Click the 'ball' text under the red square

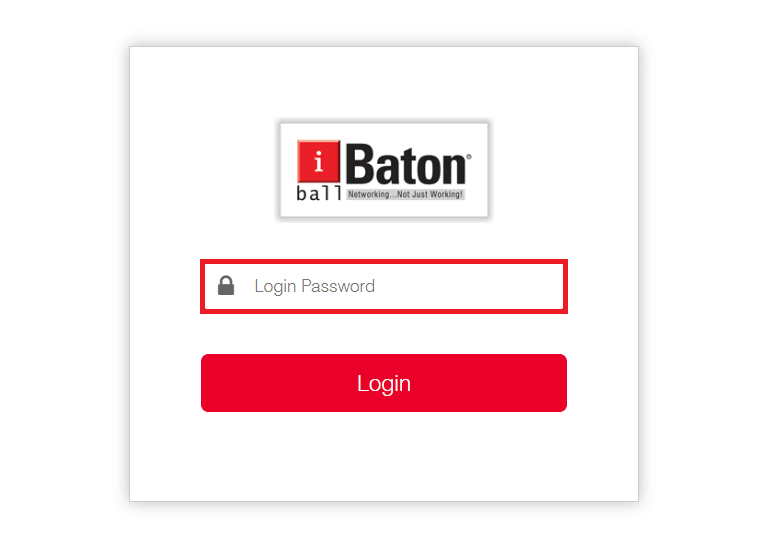tap(318, 193)
